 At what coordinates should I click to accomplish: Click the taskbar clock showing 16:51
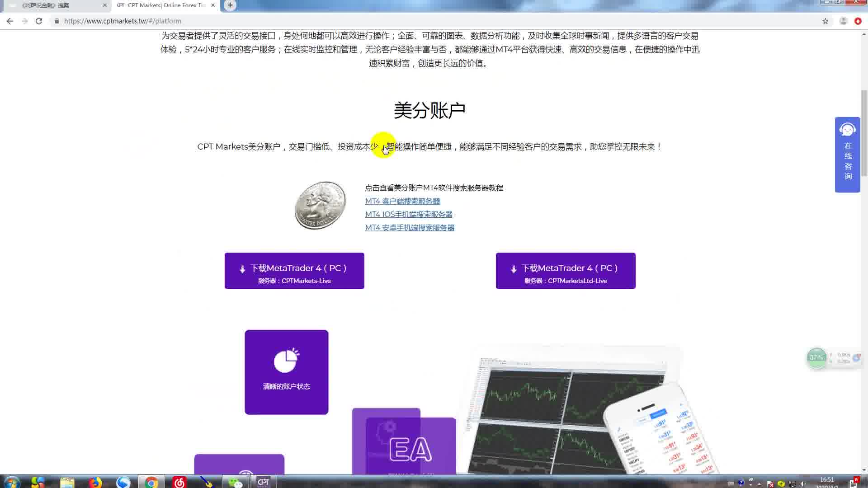point(827,482)
